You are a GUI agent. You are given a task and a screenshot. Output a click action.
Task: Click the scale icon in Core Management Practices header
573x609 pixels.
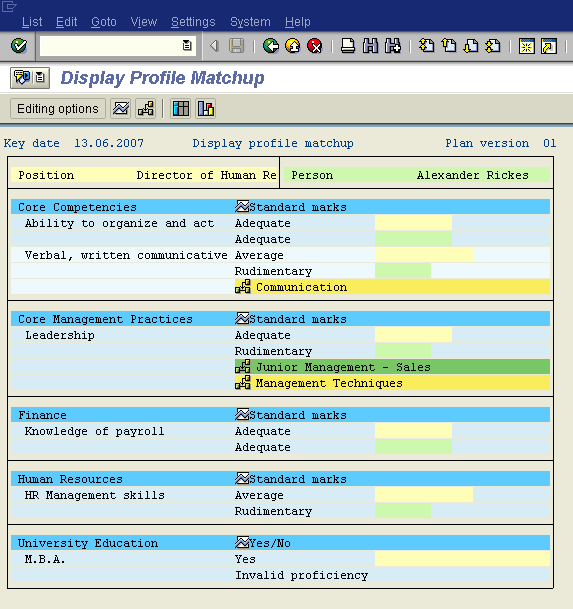(x=242, y=318)
